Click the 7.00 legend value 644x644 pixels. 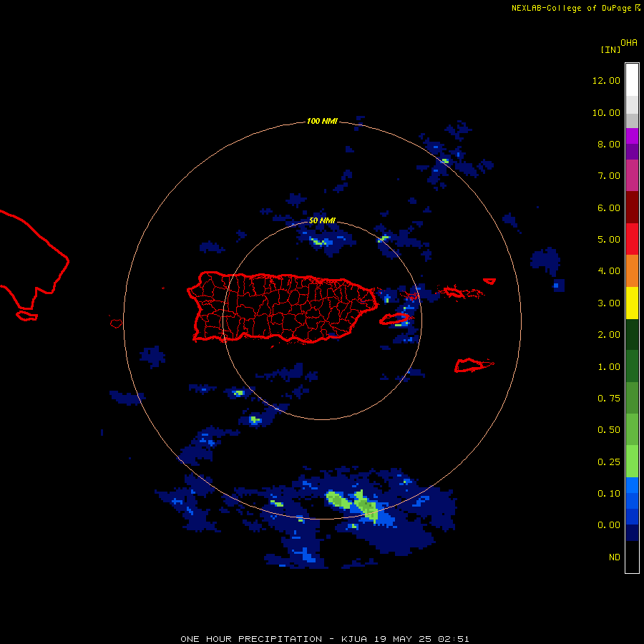click(x=609, y=176)
